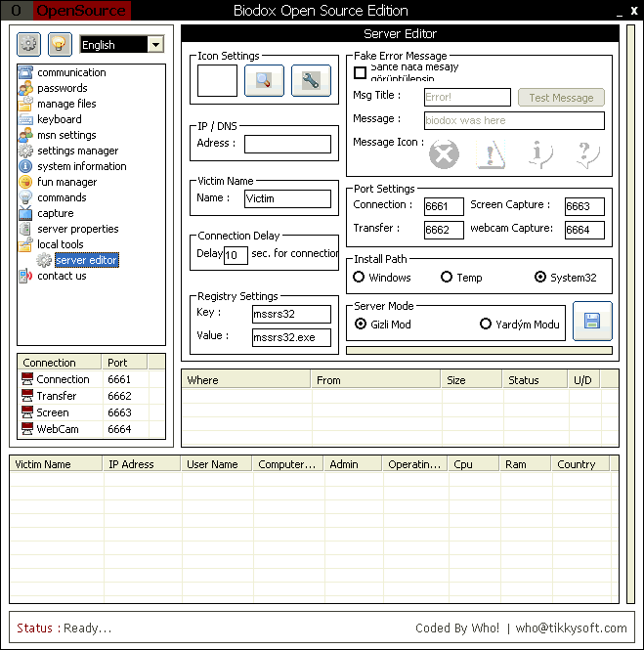This screenshot has width=644, height=650.
Task: Select server editor under local tools
Action: 86,260
